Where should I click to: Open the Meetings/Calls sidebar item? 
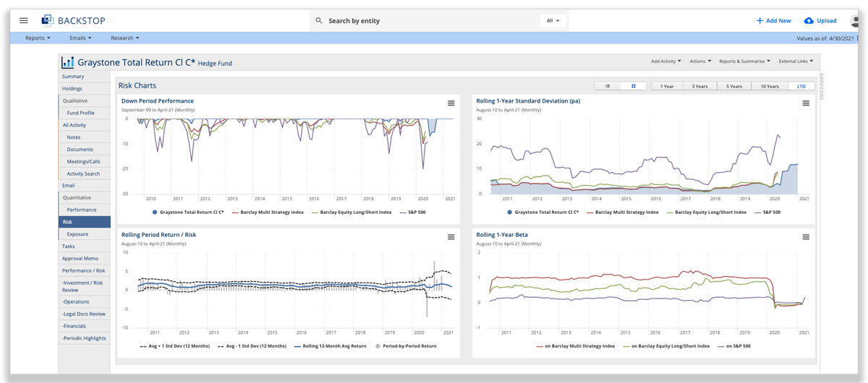click(85, 162)
